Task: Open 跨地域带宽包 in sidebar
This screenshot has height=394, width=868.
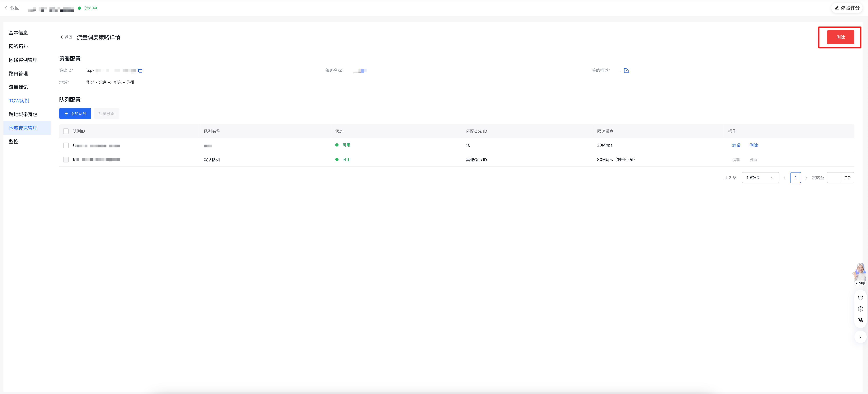Action: [23, 114]
